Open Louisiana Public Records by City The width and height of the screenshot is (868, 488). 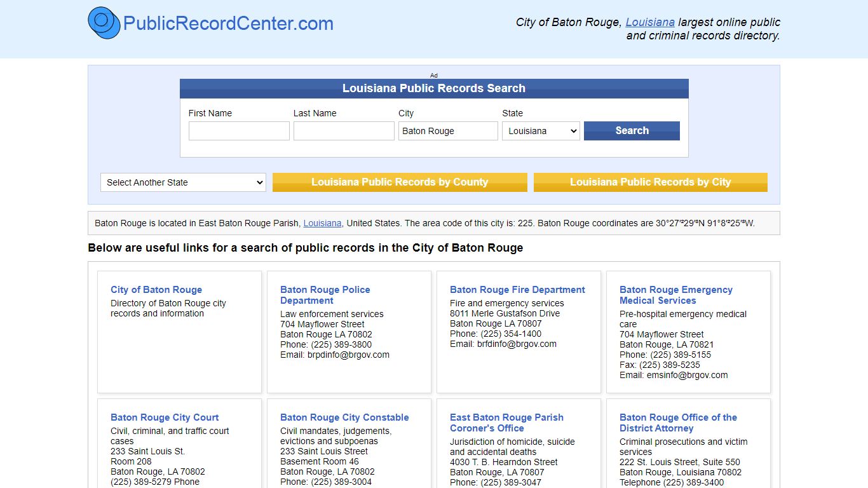(x=650, y=182)
